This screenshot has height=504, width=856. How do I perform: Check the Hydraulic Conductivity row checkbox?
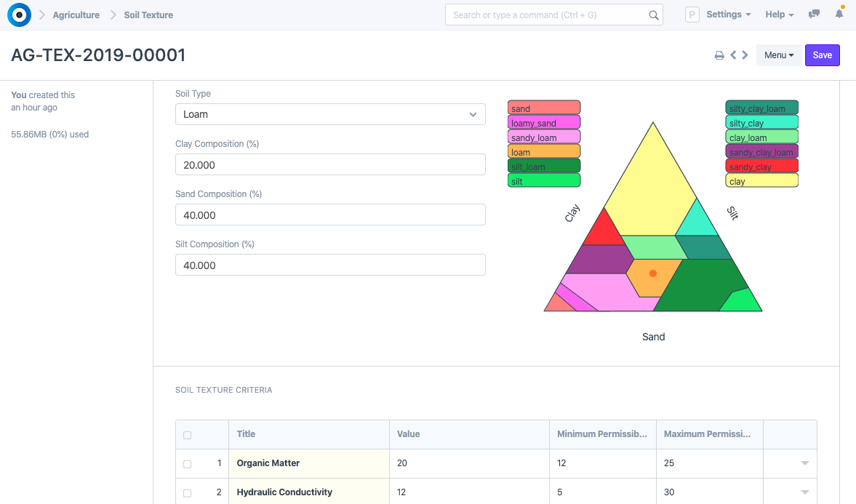click(x=188, y=493)
